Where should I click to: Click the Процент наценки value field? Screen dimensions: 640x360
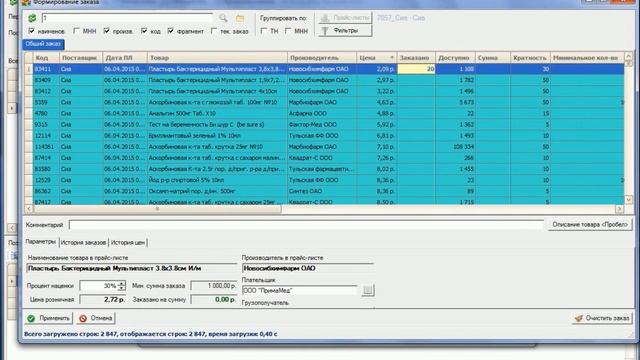[x=99, y=286]
